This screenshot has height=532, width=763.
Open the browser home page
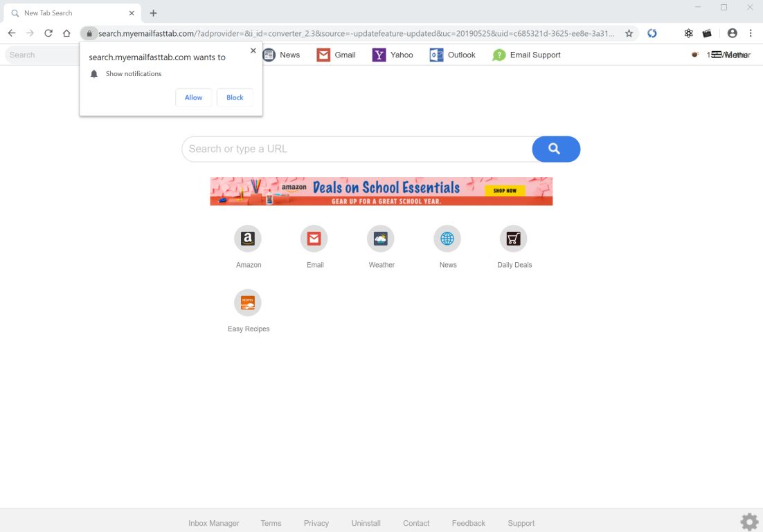(x=66, y=33)
